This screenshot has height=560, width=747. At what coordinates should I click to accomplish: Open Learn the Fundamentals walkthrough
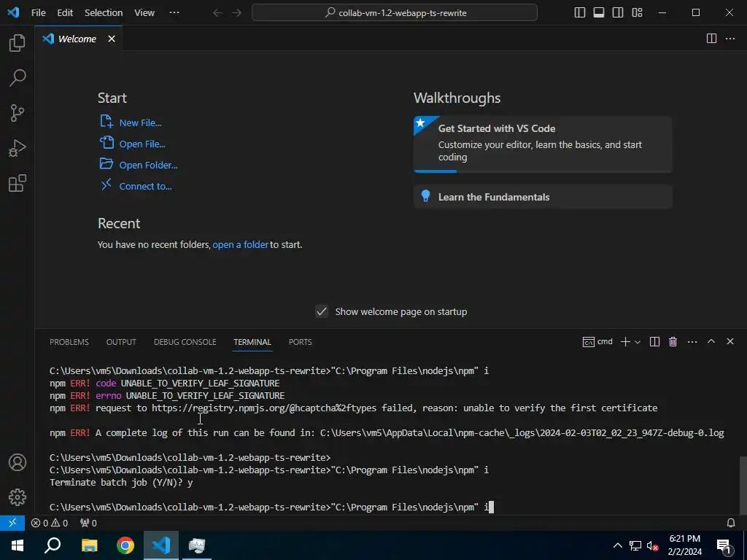(543, 197)
